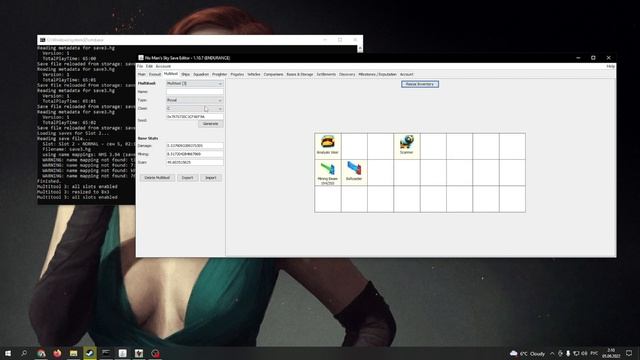Switch to the Frigates tab
The image size is (640, 360).
[x=237, y=74]
